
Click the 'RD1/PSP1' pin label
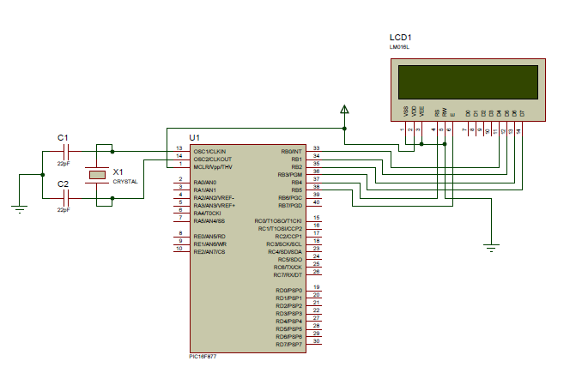click(288, 298)
